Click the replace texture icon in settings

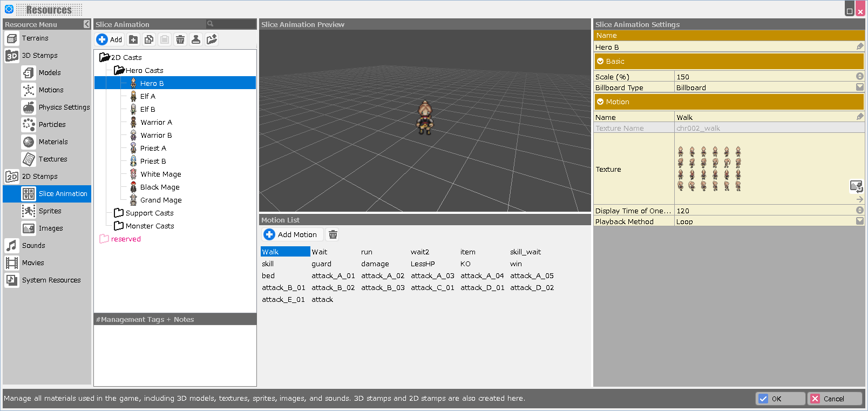[856, 186]
